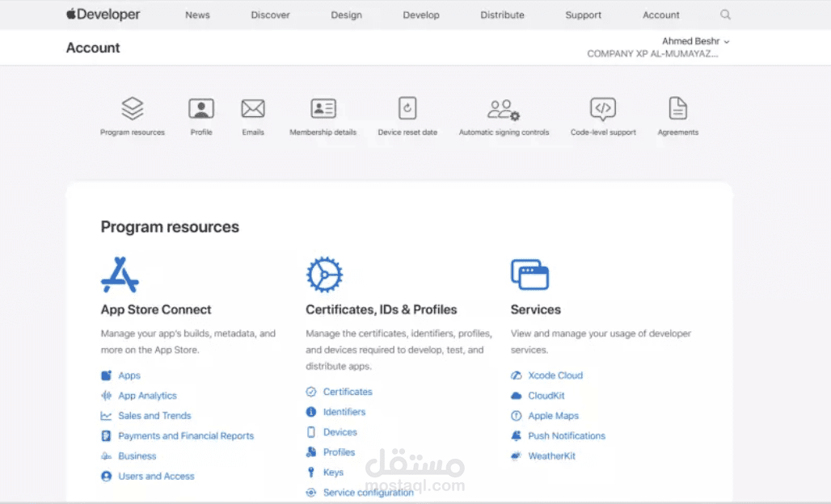Click the Business icon
This screenshot has height=504, width=831.
107,456
